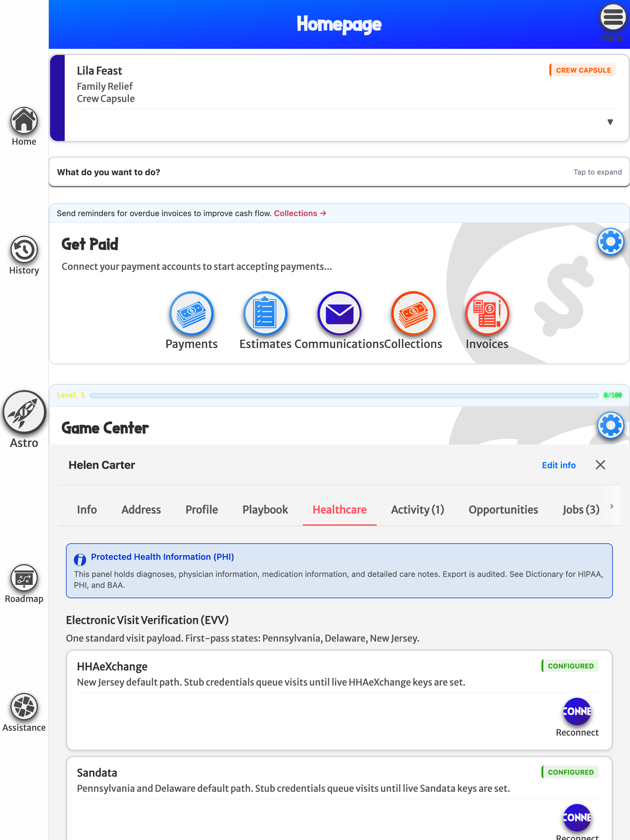Open the Profile tab
The image size is (630, 840).
(x=201, y=509)
